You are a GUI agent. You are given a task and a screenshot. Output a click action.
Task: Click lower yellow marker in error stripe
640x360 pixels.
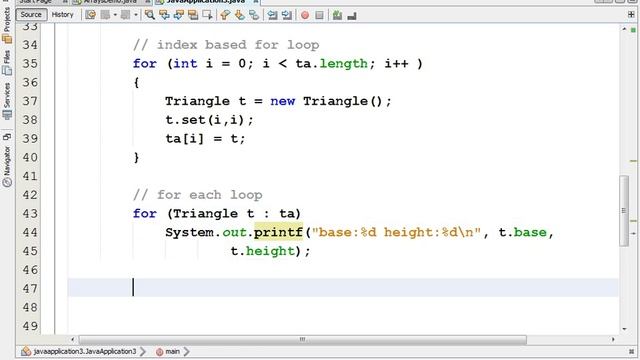[633, 221]
